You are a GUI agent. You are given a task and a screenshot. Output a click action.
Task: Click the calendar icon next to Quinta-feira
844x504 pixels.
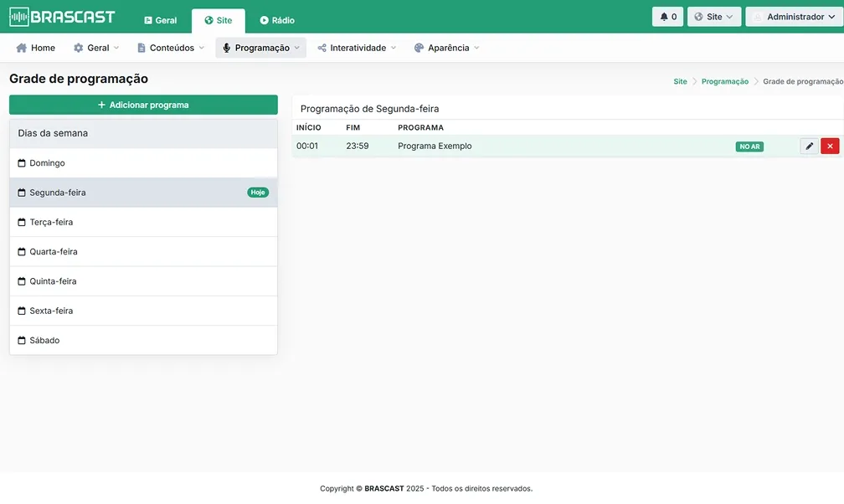(22, 281)
